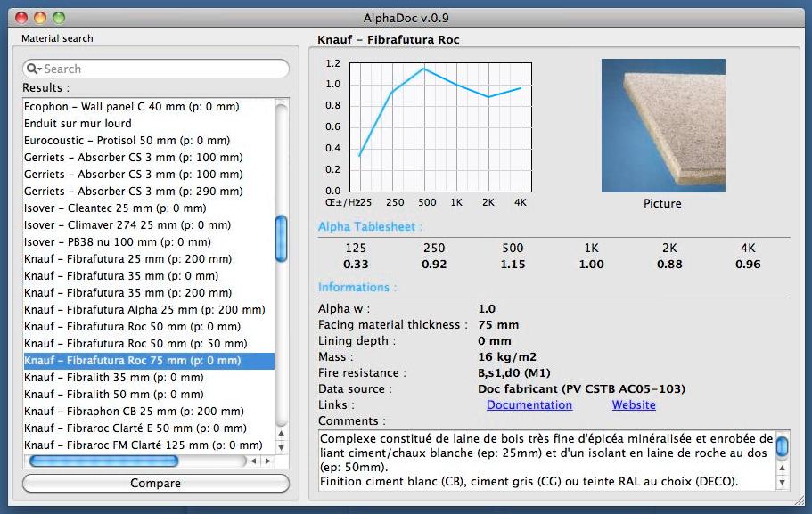Screen dimensions: 812x514
Task: Click the Fibrafutura Roc product picture
Action: pyautogui.click(x=662, y=126)
